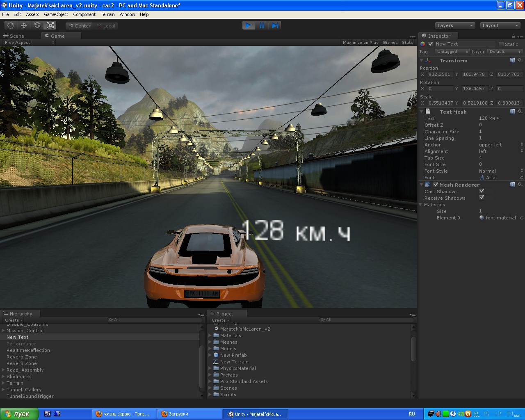The width and height of the screenshot is (525, 420).
Task: Click the Stats button
Action: 407,43
